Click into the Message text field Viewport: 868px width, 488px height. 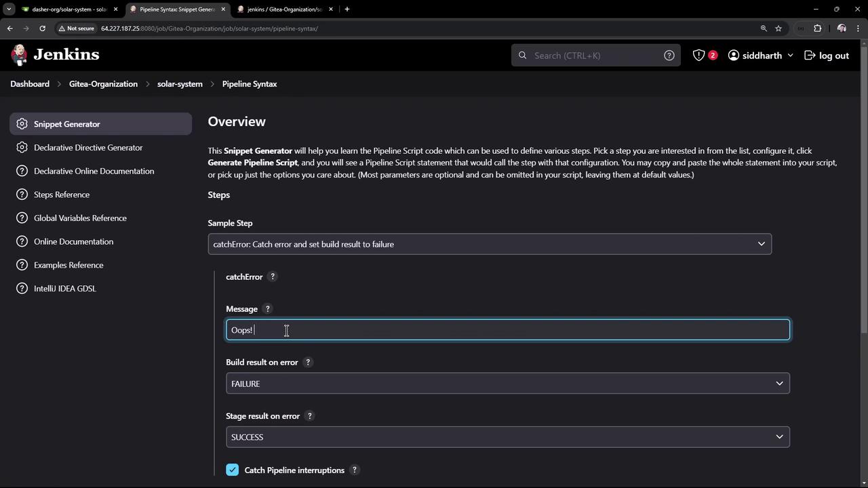pos(507,330)
